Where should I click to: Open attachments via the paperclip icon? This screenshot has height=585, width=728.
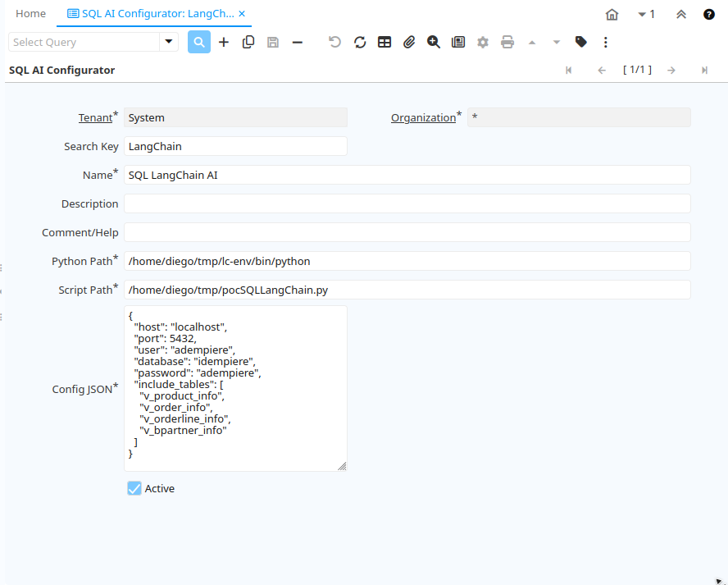(x=409, y=42)
